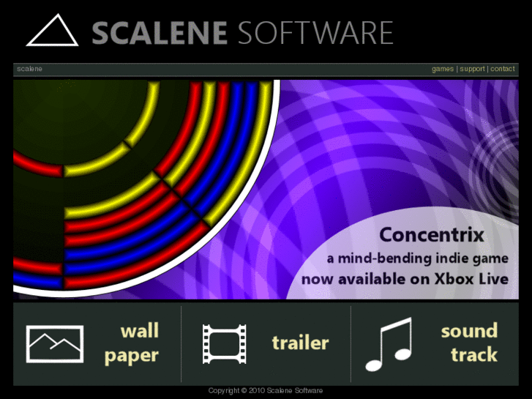This screenshot has width=532, height=399.
Task: Click 'now available on Xbox Live' text
Action: point(405,280)
